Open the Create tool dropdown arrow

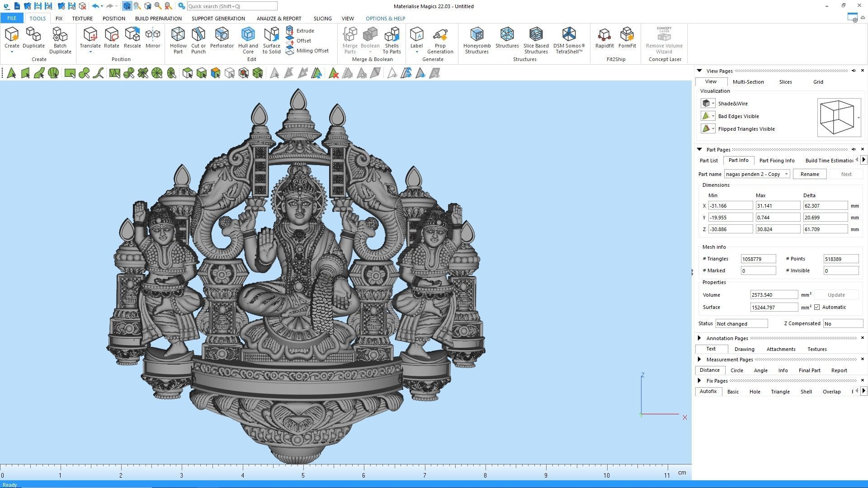[x=12, y=52]
